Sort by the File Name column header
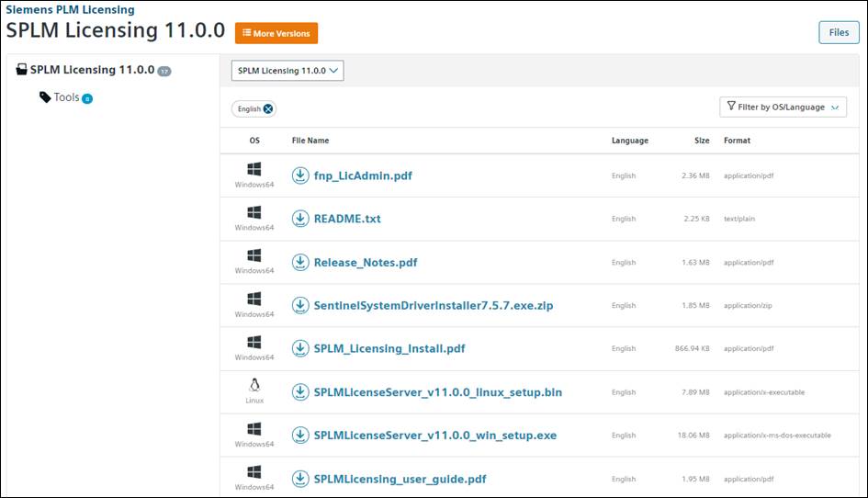 coord(310,141)
